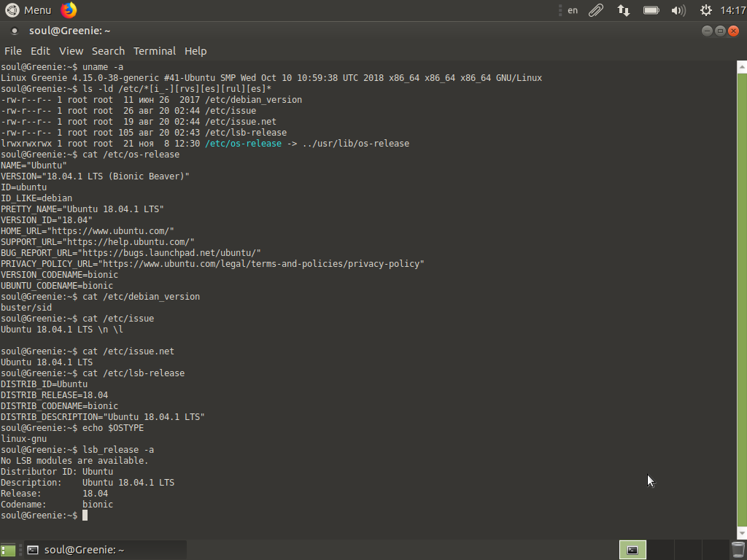
Task: Switch to the second workspace in switcher
Action: pos(660,550)
